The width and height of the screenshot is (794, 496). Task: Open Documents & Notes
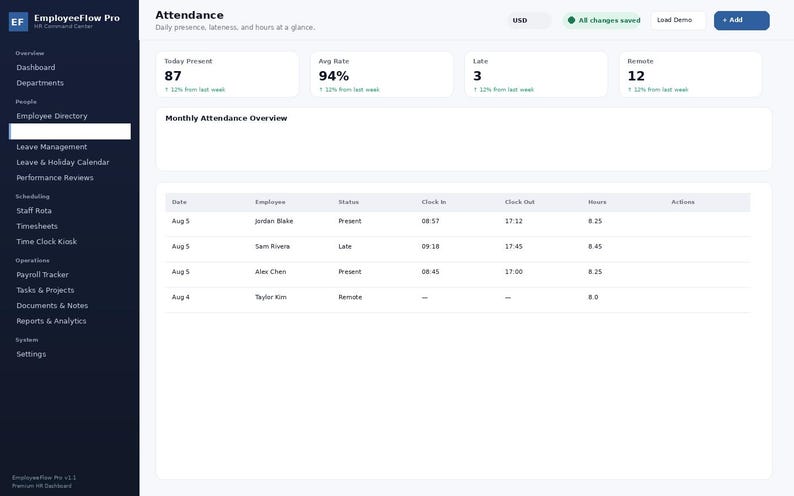click(52, 306)
